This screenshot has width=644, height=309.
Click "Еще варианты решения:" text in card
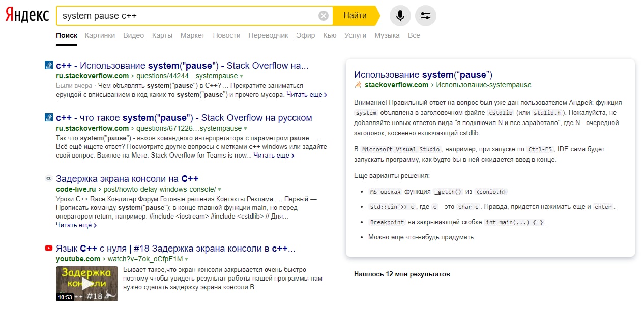pos(392,176)
